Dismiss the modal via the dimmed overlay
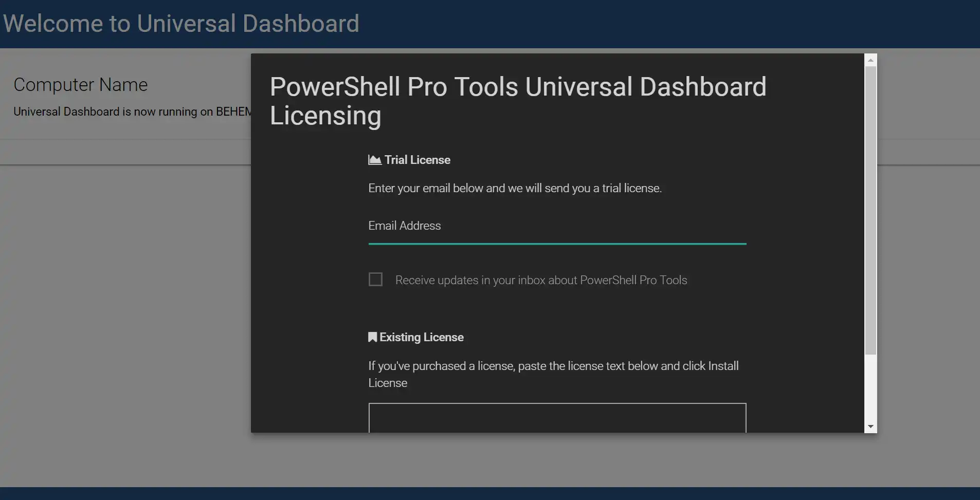 (x=123, y=308)
